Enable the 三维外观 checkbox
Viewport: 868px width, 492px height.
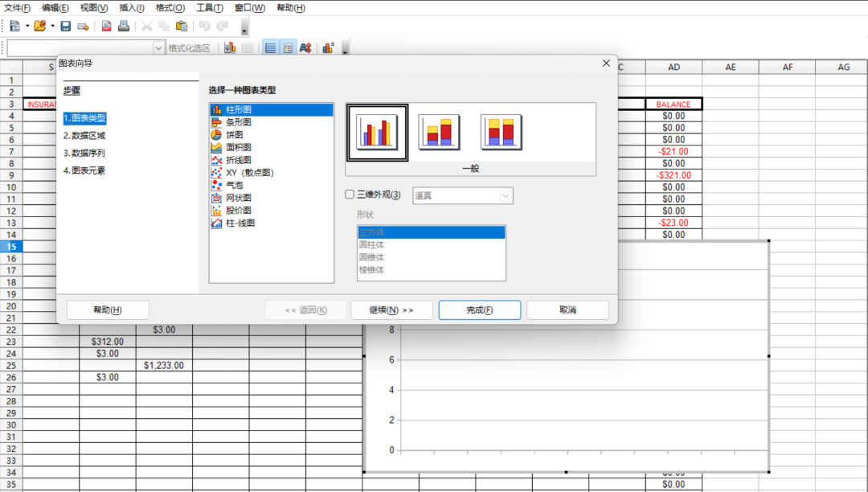pos(350,195)
